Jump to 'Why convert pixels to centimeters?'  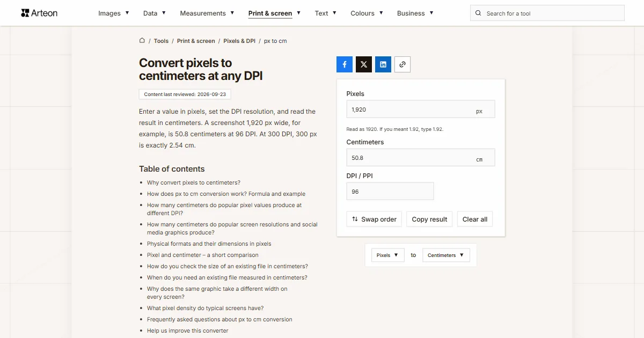click(194, 182)
